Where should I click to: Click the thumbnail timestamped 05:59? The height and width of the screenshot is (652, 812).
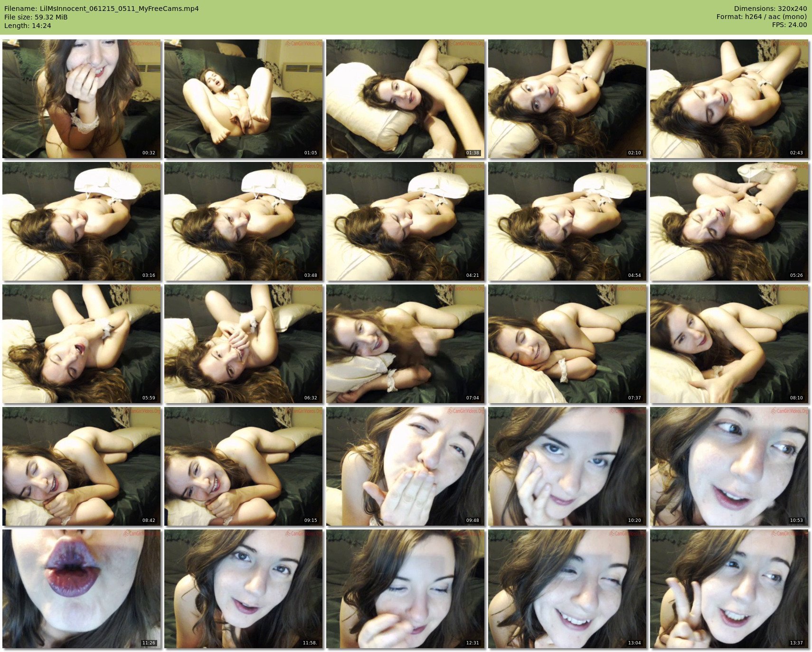pos(81,344)
